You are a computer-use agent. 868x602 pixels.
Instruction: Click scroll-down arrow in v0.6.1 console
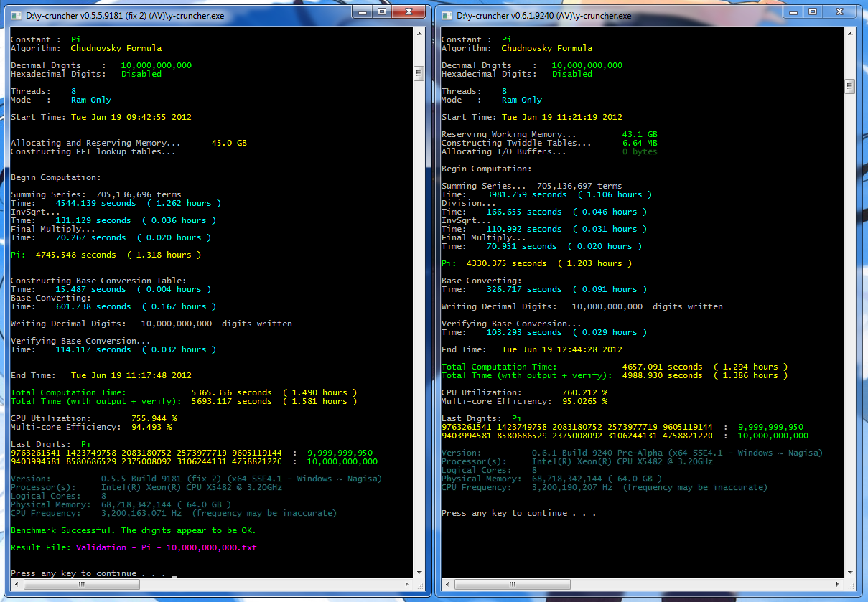pos(849,571)
